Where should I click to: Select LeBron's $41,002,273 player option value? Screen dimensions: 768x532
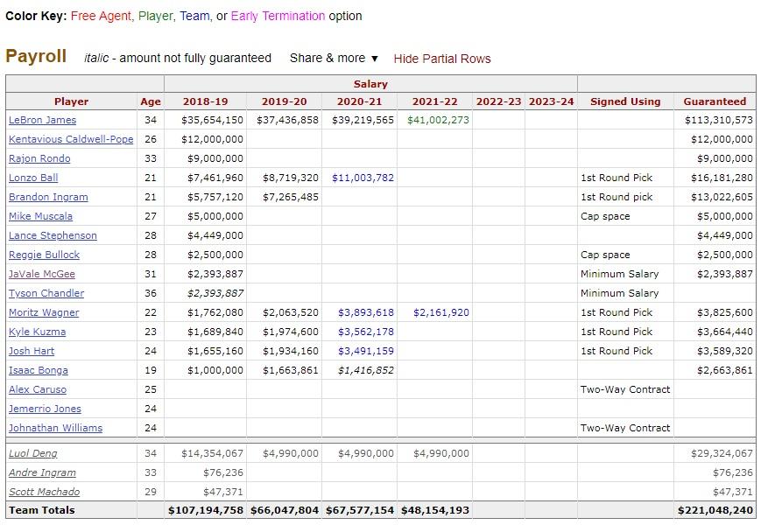point(439,120)
